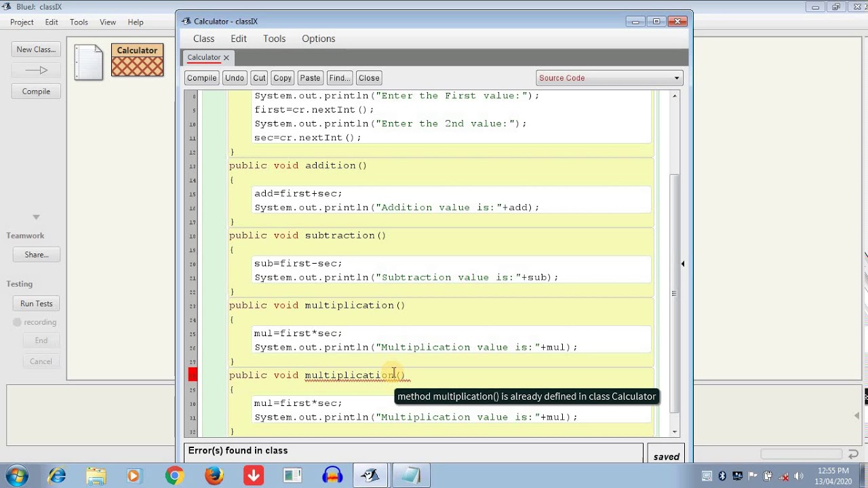The width and height of the screenshot is (868, 488).
Task: Click the Copy button
Action: (x=283, y=78)
